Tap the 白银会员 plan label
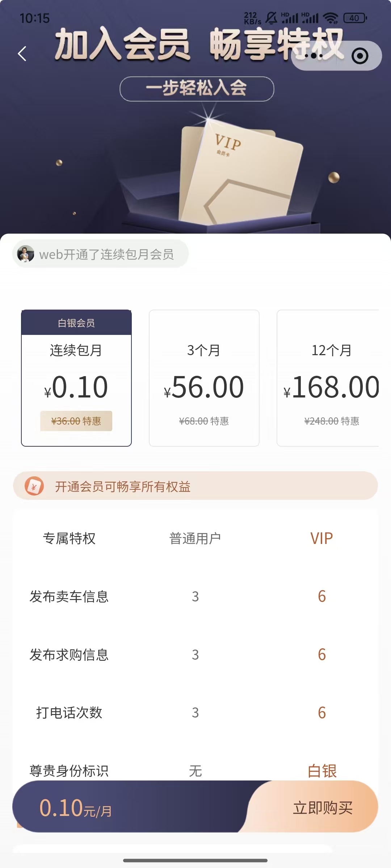The image size is (391, 868). coord(76,323)
